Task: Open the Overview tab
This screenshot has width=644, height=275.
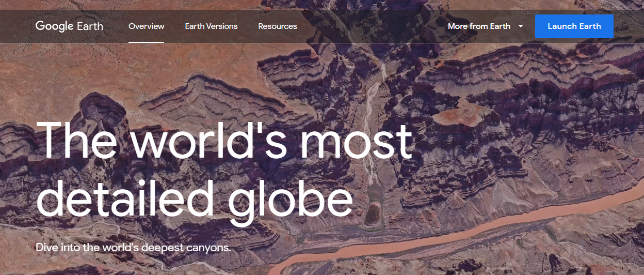Action: [x=147, y=26]
